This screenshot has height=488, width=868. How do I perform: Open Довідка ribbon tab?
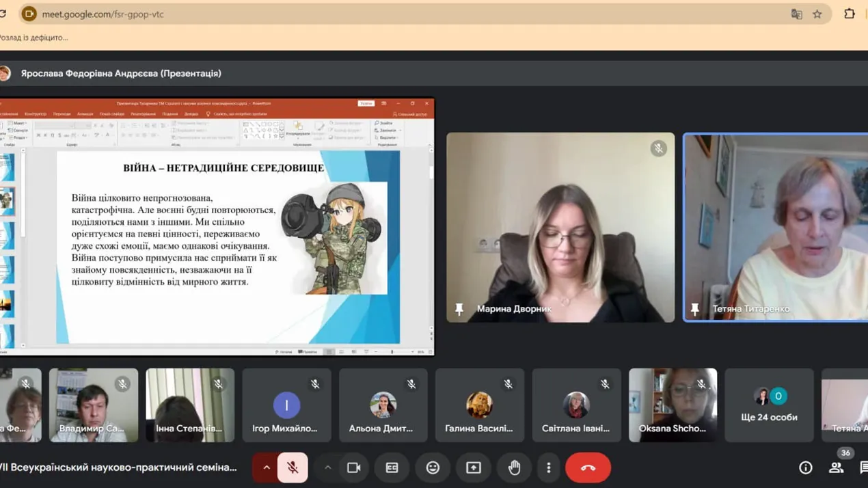tap(191, 113)
